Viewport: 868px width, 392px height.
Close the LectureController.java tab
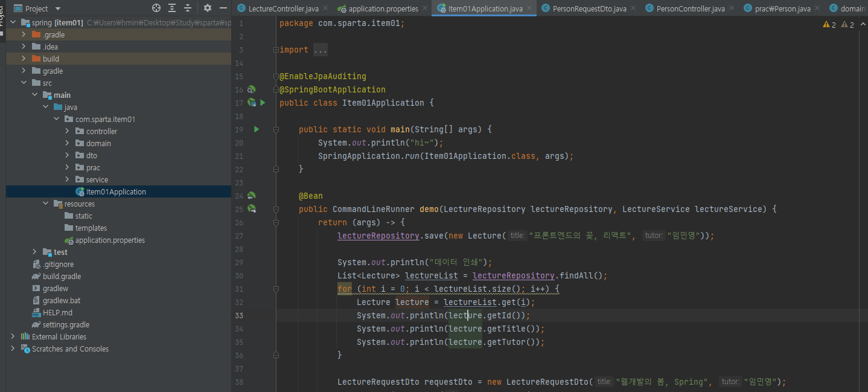(x=325, y=8)
